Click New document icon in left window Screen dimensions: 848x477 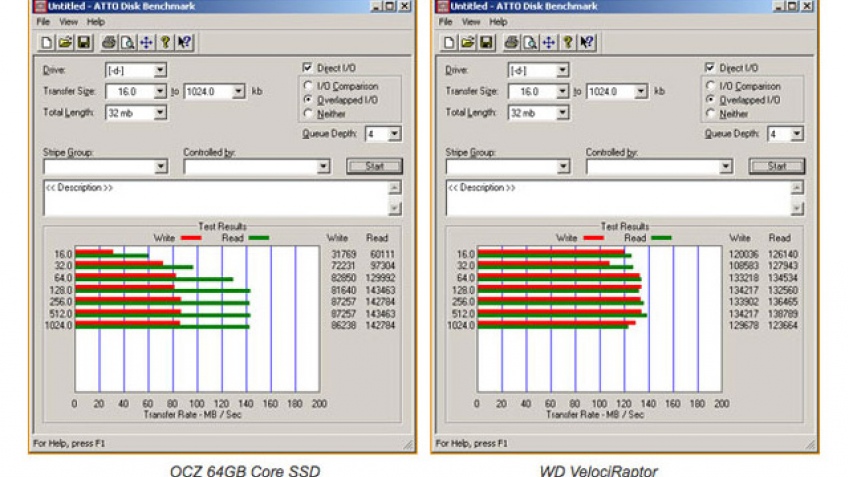click(x=46, y=42)
